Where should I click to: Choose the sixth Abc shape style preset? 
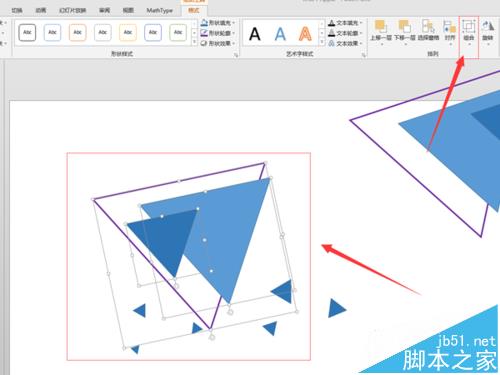pos(153,33)
